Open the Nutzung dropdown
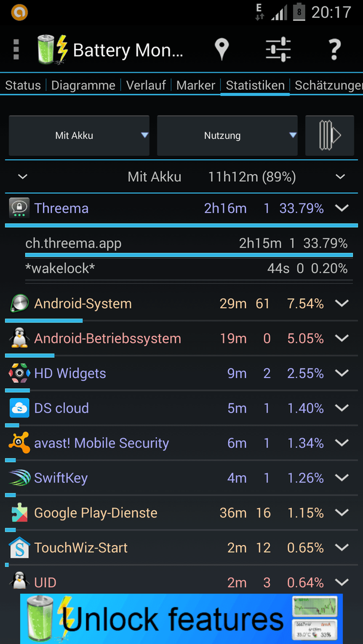363x644 pixels. coord(227,135)
